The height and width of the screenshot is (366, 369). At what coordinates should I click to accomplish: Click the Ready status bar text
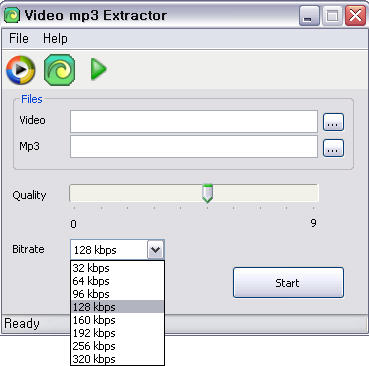point(22,323)
